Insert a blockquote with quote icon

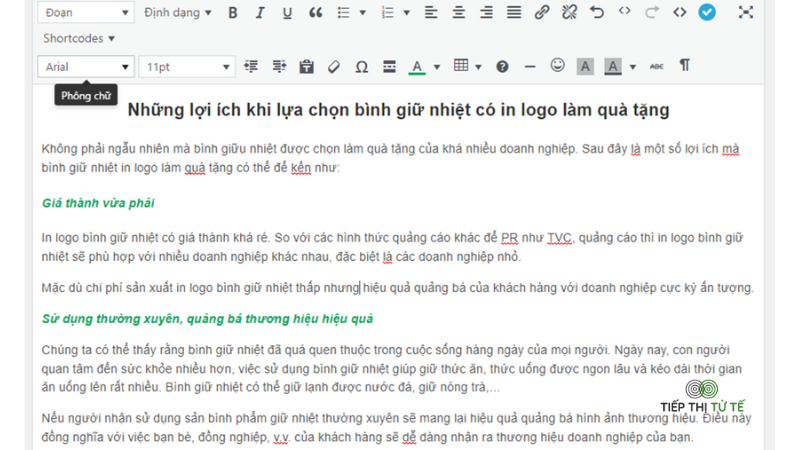point(315,12)
